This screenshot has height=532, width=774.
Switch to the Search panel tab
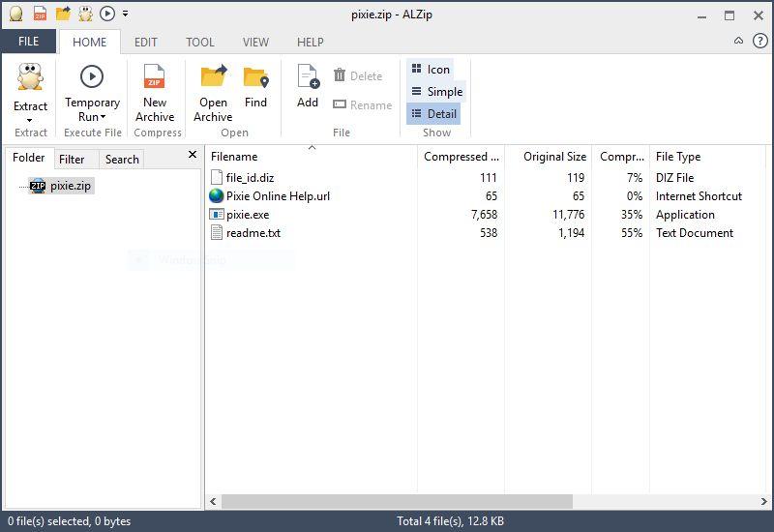[x=122, y=159]
